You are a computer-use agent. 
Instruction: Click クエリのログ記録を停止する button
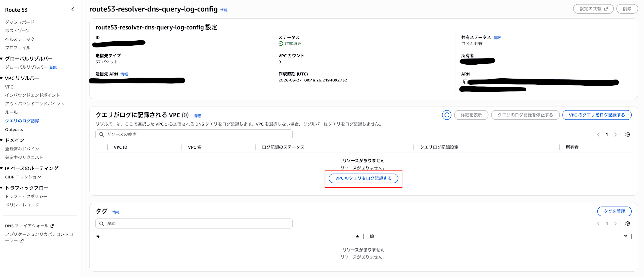[x=525, y=115]
